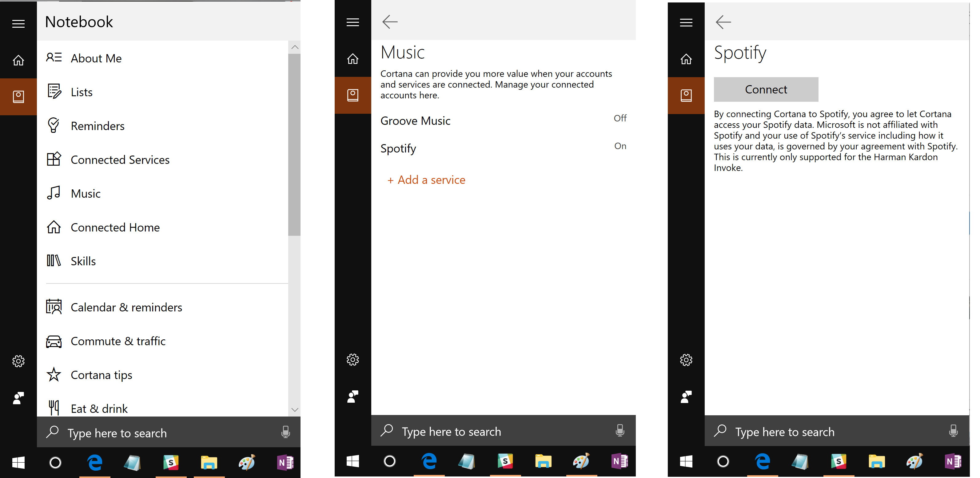Open Slack in Notebook panel taskbar
Image resolution: width=980 pixels, height=478 pixels.
171,463
